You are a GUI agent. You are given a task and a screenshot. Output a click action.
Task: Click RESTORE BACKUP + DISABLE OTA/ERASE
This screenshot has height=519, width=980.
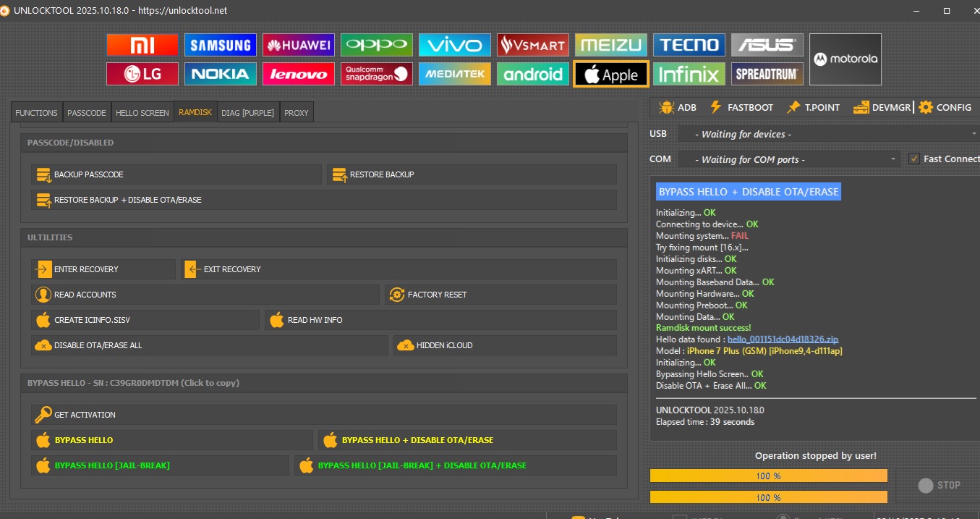point(324,200)
